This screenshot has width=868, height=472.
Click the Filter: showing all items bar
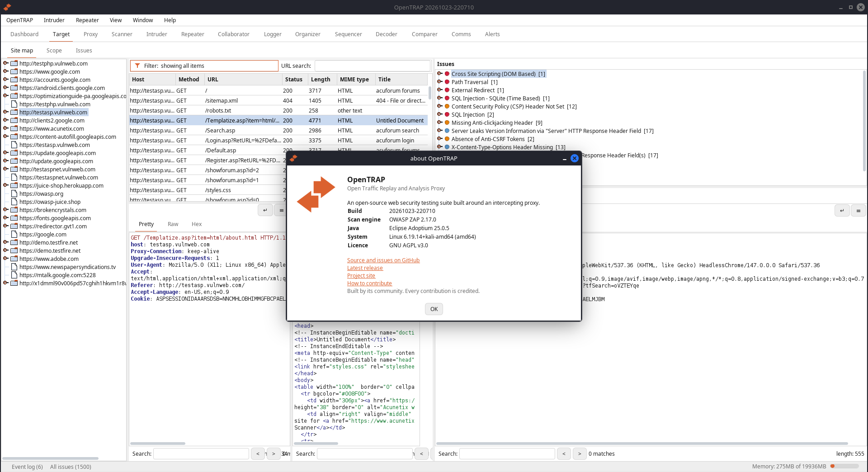[204, 66]
